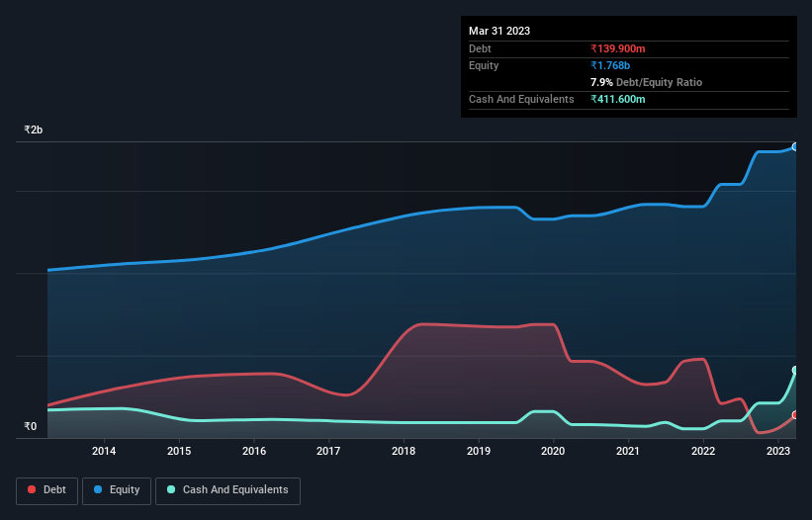Image resolution: width=812 pixels, height=520 pixels.
Task: Click the 7.9% Debt/Equity Ratio text
Action: [x=646, y=82]
